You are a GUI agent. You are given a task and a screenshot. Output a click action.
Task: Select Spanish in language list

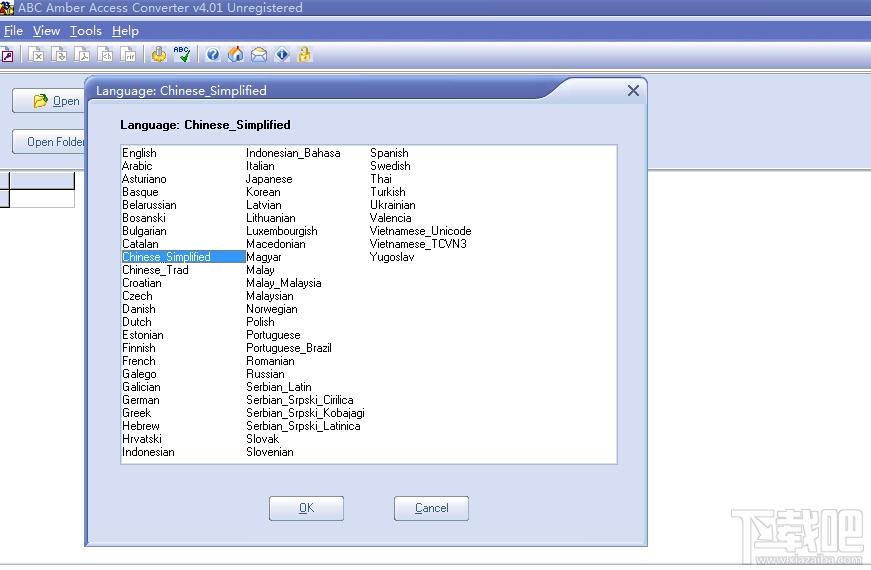[x=389, y=153]
